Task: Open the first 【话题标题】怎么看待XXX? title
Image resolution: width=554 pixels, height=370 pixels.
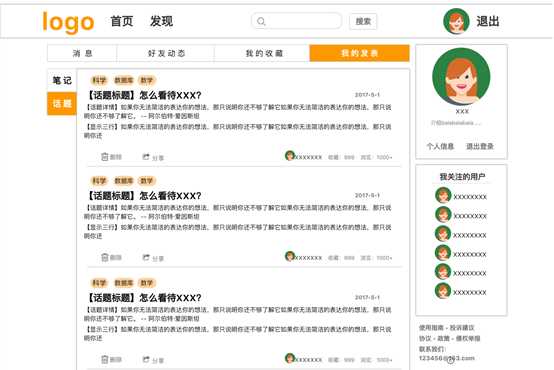Action: coord(144,95)
